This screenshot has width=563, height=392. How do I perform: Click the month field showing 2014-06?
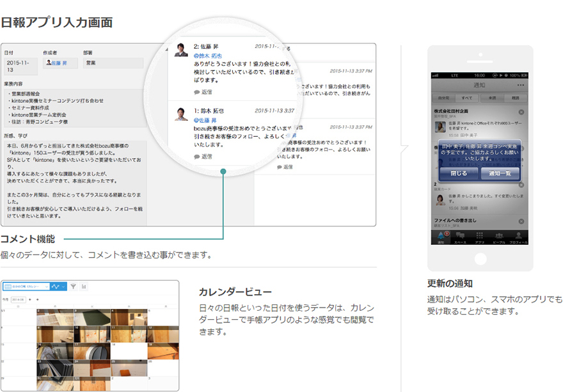coord(17,299)
